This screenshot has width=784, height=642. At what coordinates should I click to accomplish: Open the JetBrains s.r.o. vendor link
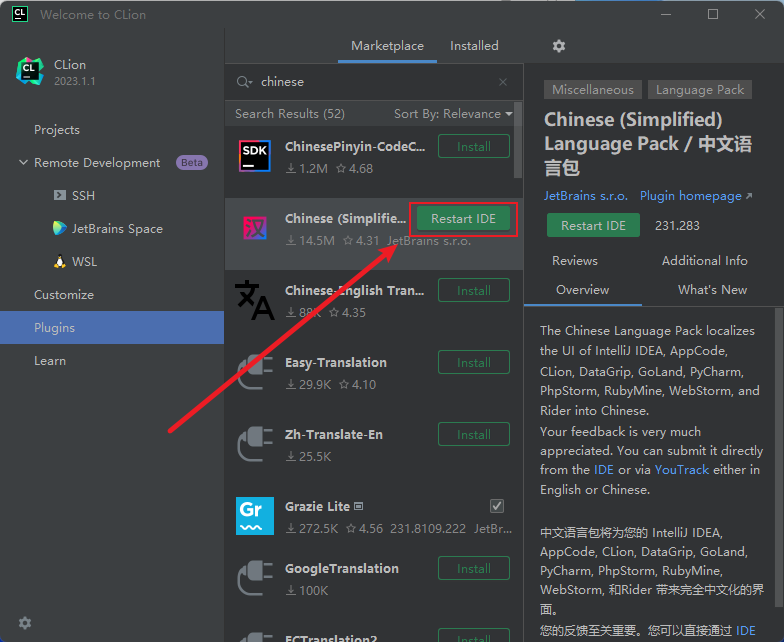[x=586, y=196]
